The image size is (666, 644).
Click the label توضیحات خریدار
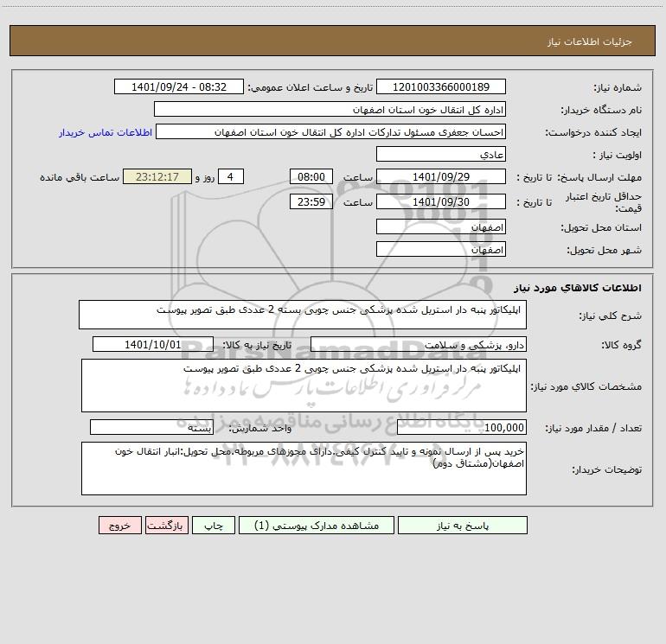607,470
